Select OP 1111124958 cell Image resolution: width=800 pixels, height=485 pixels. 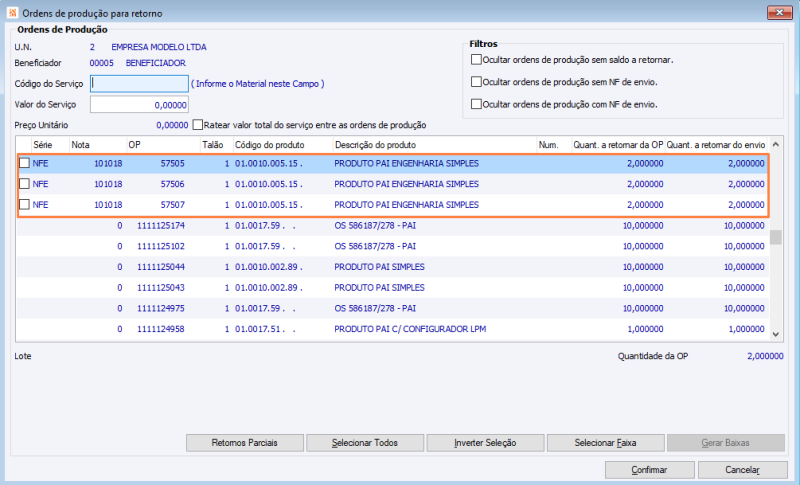coord(163,329)
